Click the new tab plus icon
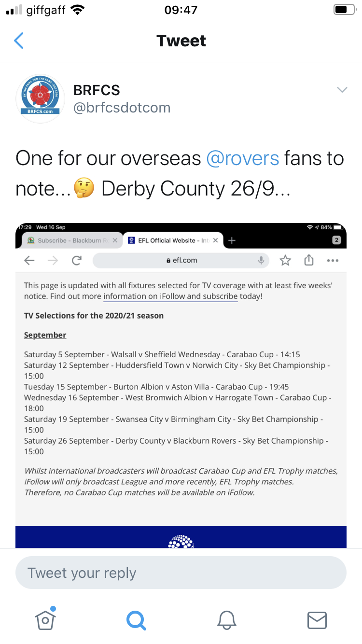Image resolution: width=362 pixels, height=644 pixels. [232, 240]
